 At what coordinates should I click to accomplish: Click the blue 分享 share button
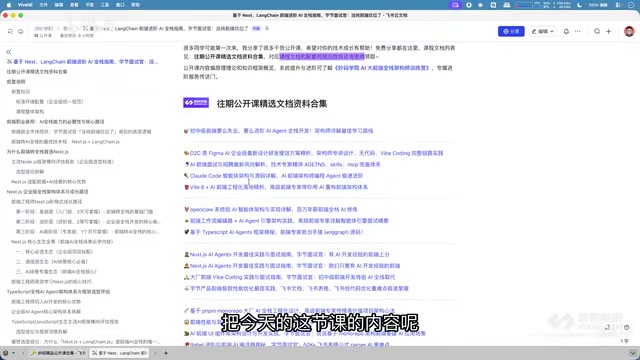[511, 31]
